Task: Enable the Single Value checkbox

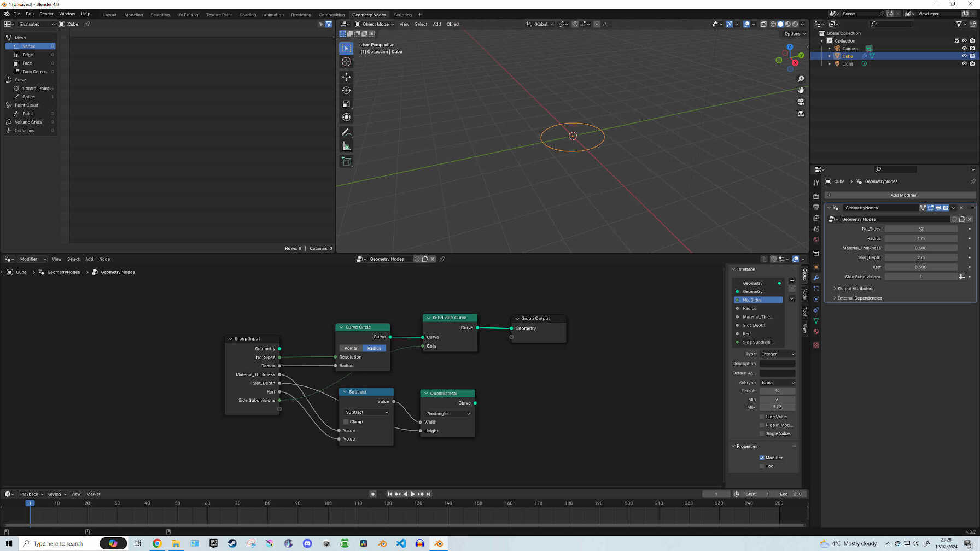Action: [x=762, y=433]
